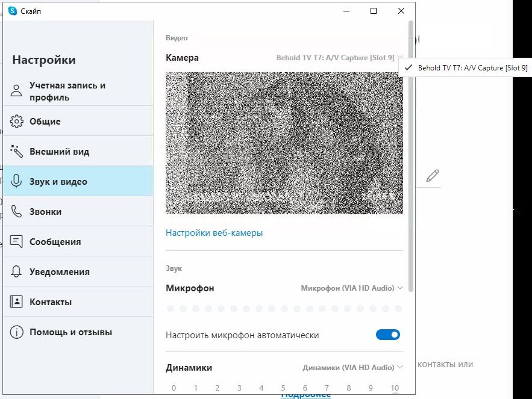Click the pencil edit icon behind settings
The width and height of the screenshot is (532, 399).
[x=432, y=176]
